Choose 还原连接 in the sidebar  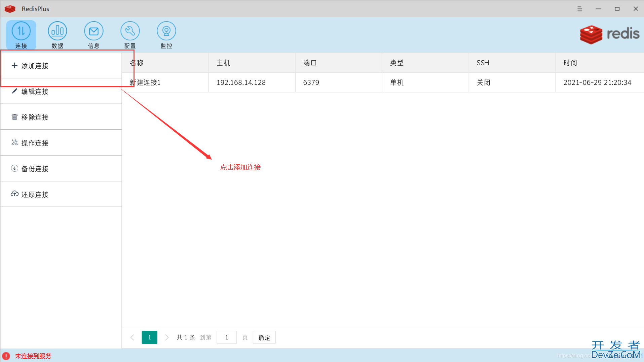pos(61,194)
